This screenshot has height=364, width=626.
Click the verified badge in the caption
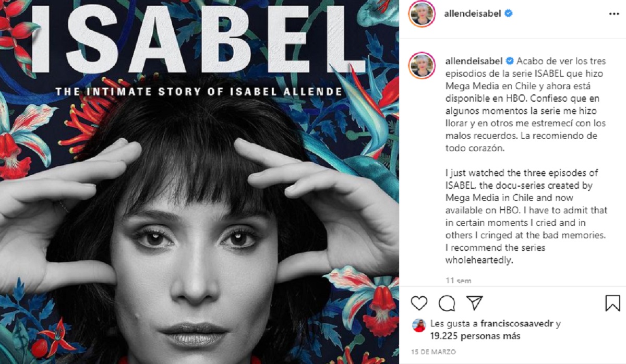[x=510, y=60]
